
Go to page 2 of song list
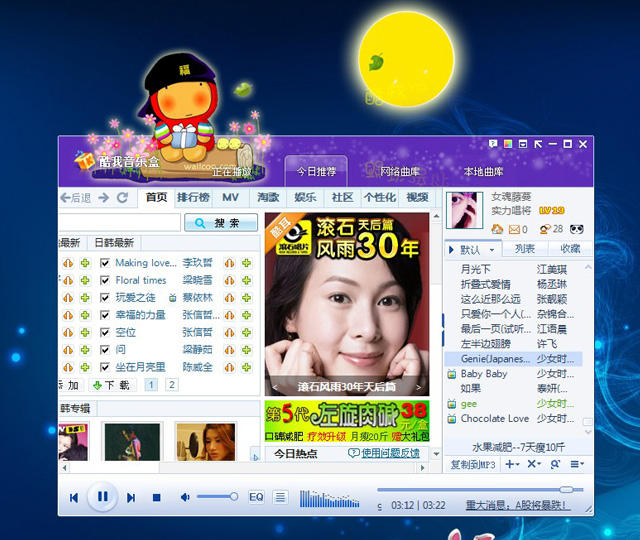pyautogui.click(x=171, y=385)
